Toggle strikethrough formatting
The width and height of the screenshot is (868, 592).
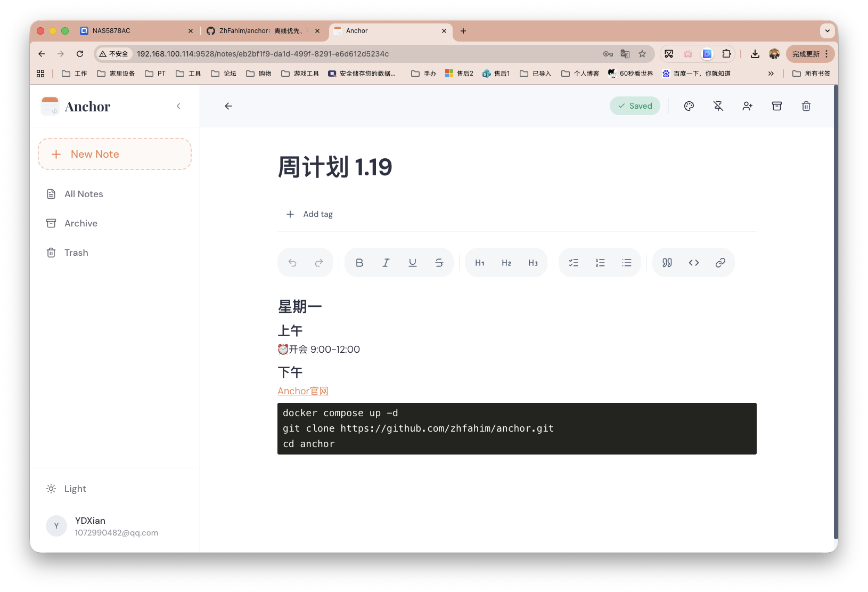click(439, 262)
